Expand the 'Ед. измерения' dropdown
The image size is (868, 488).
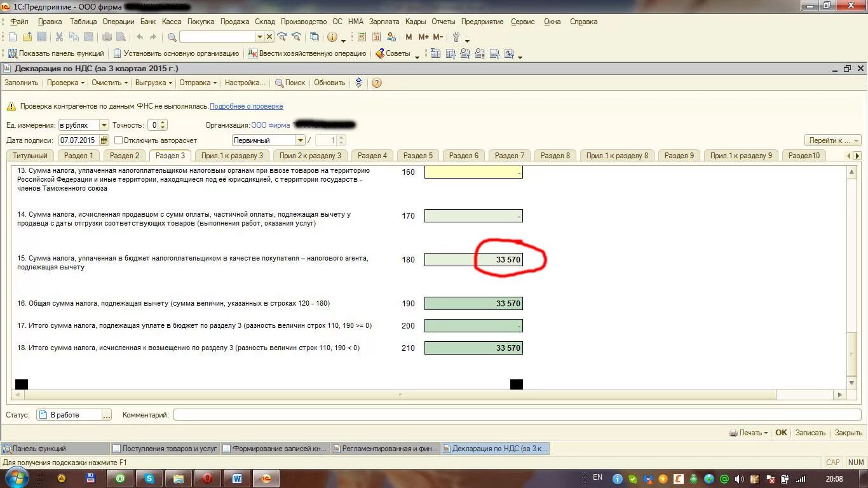[104, 125]
